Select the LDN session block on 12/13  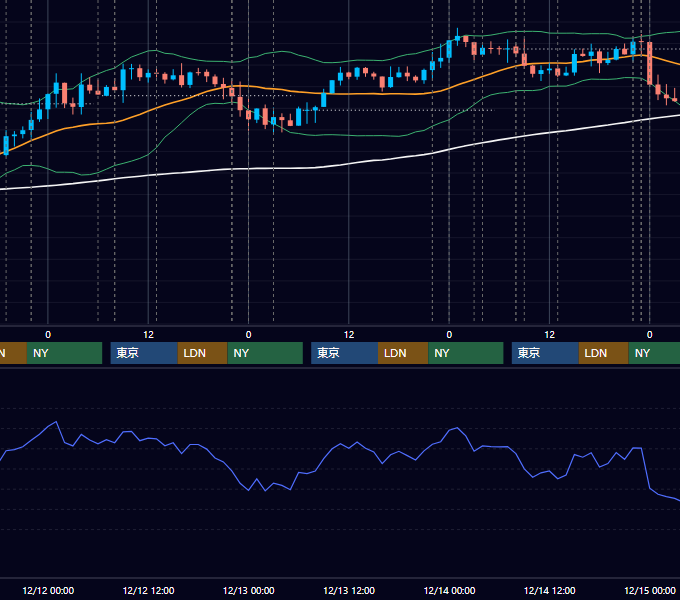tap(403, 353)
